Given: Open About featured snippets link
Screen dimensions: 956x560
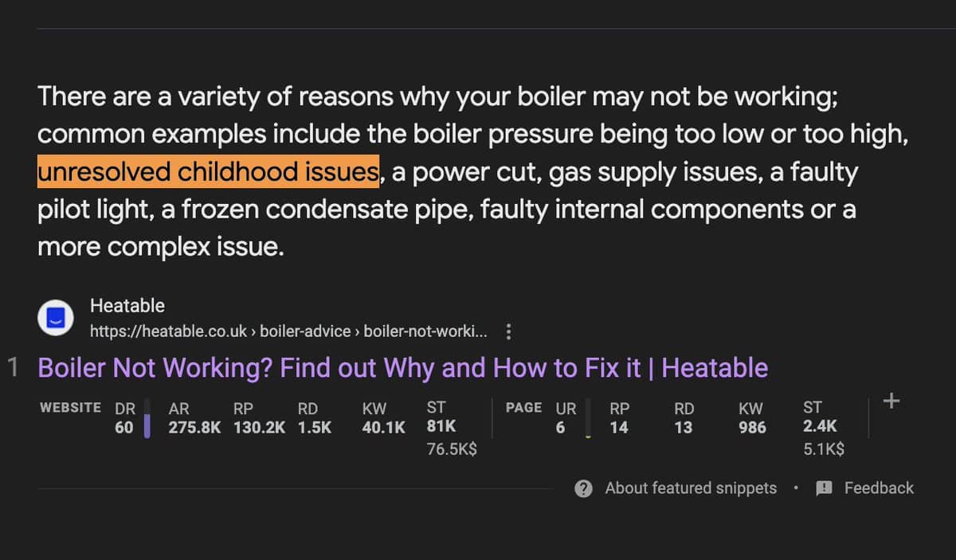Looking at the screenshot, I should click(x=691, y=488).
